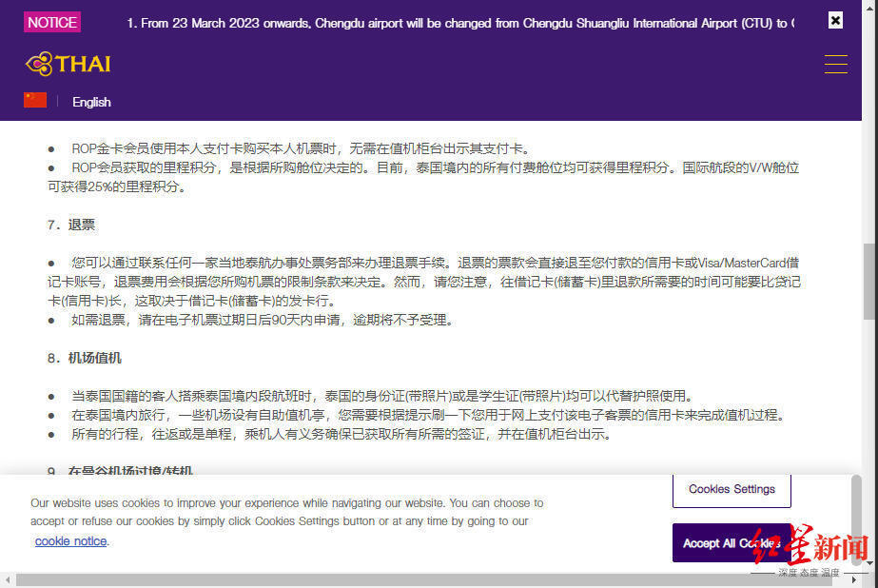
Task: Accept All Cookies
Action: point(732,542)
